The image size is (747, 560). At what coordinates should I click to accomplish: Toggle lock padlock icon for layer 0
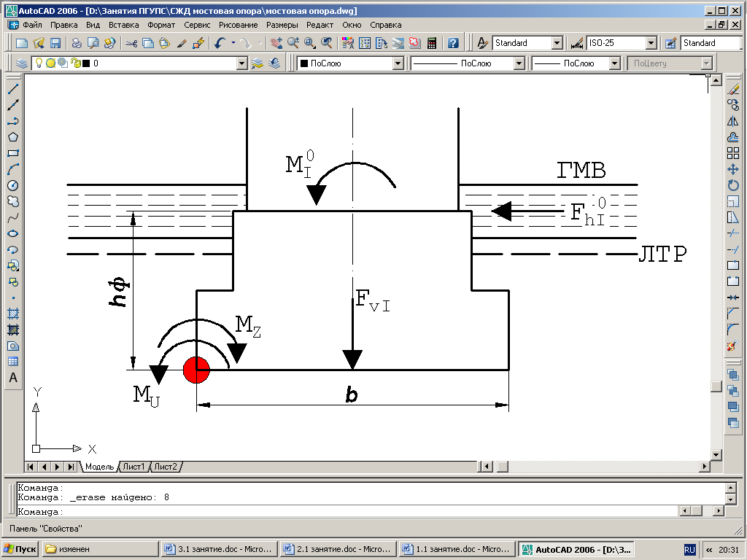[x=75, y=63]
